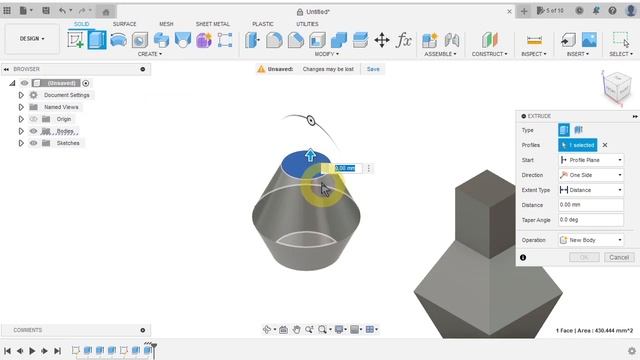
Task: Activate the Unsaved component radio button
Action: [x=86, y=83]
